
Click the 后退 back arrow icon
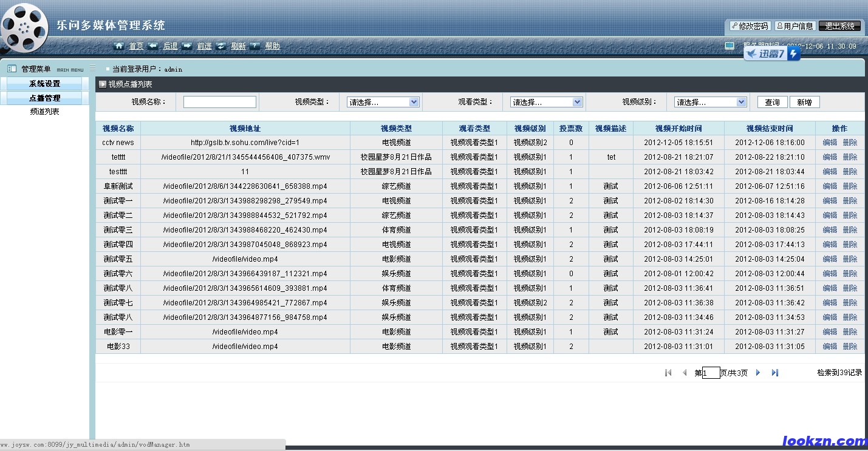coord(152,46)
